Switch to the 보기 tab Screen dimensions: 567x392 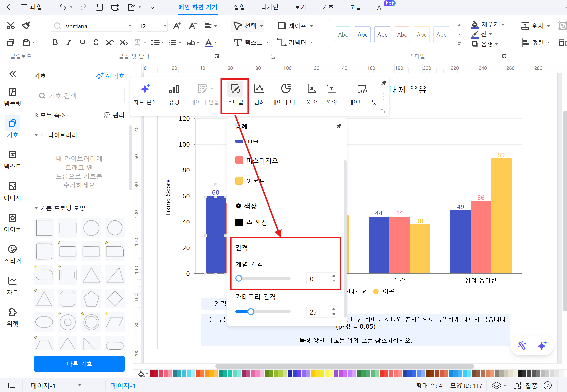300,7
